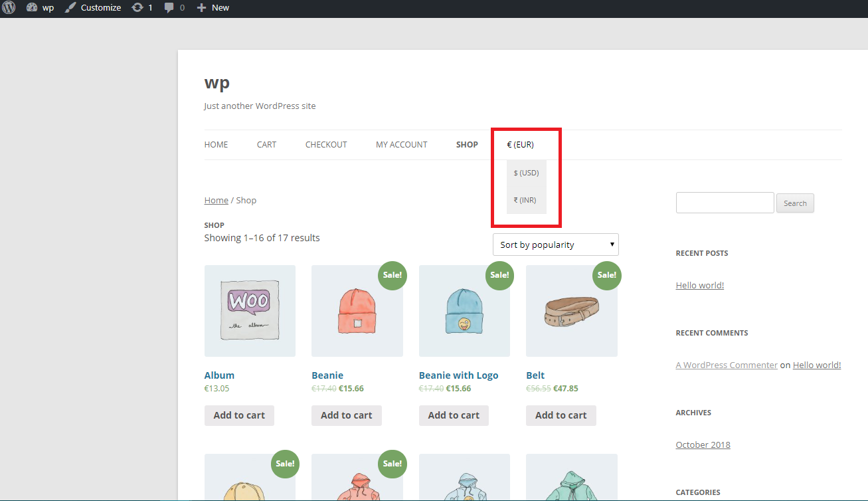Open the My Account menu item
The image size is (868, 501).
pos(401,144)
